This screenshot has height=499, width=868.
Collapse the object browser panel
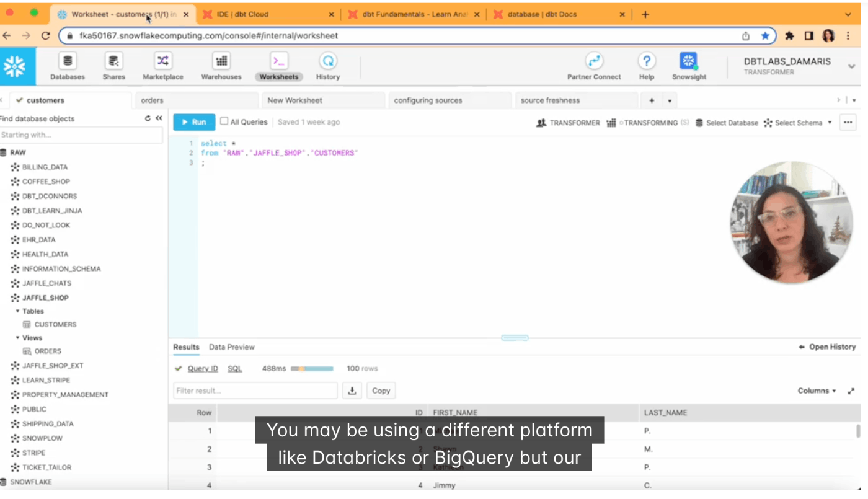(x=159, y=118)
